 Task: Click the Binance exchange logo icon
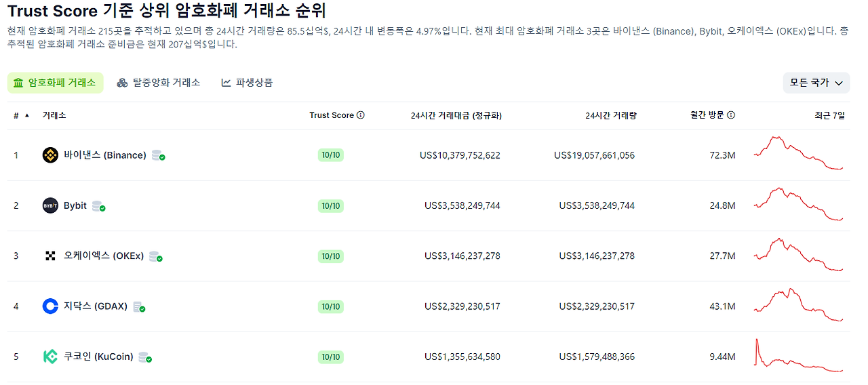click(50, 155)
